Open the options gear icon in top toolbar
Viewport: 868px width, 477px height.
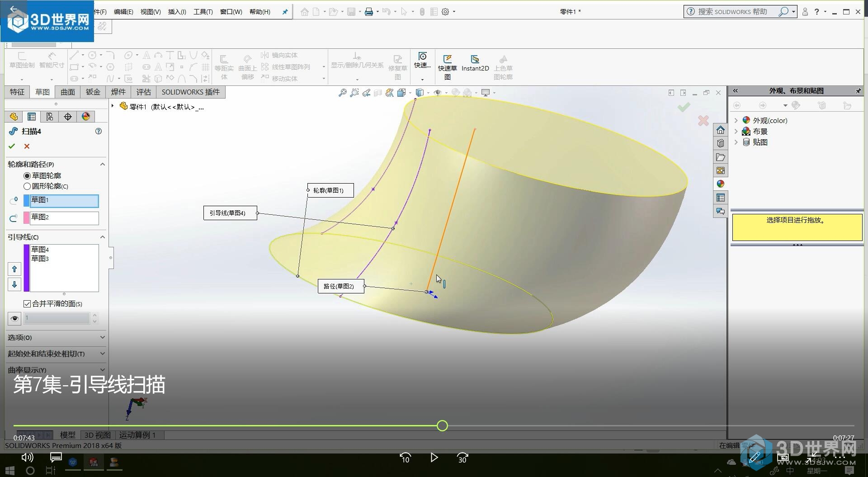click(x=445, y=12)
